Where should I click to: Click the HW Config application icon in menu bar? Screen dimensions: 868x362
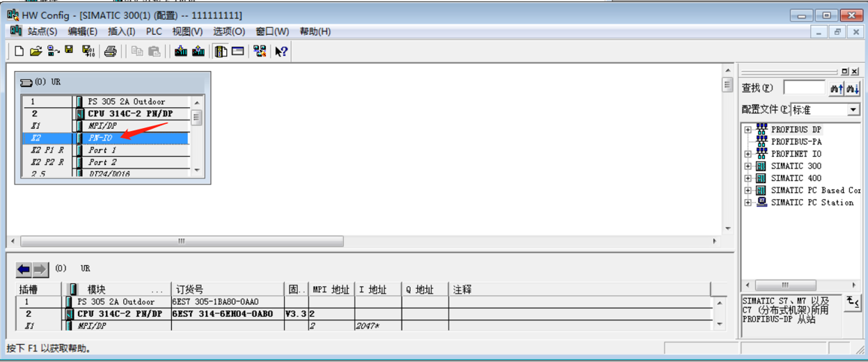[x=15, y=31]
